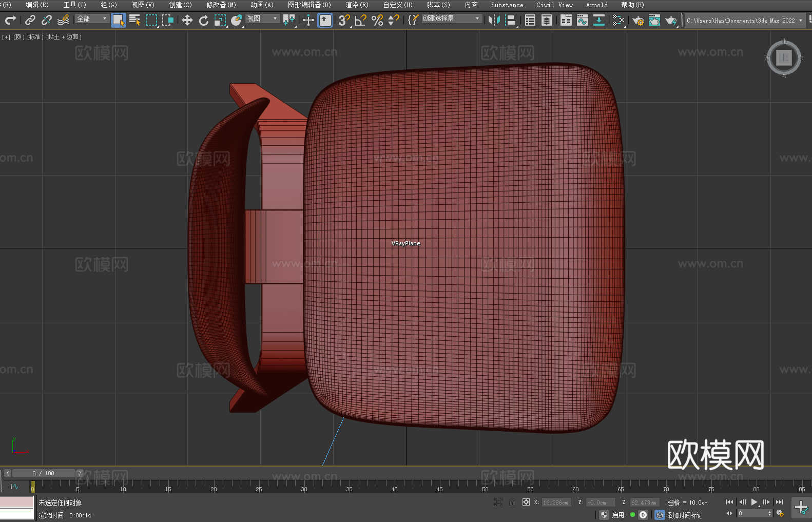Step time slider back arrow
812x522 pixels.
tap(8, 473)
